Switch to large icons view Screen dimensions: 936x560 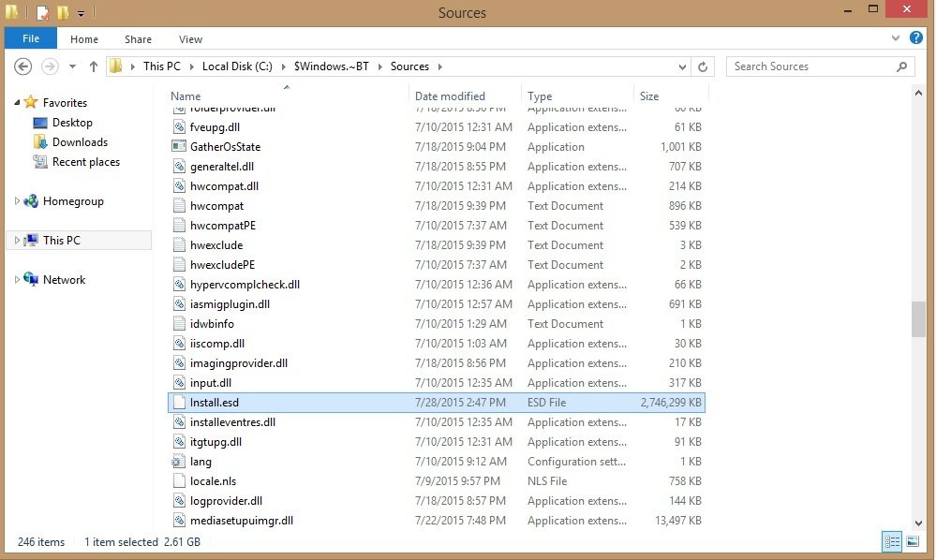click(x=912, y=541)
